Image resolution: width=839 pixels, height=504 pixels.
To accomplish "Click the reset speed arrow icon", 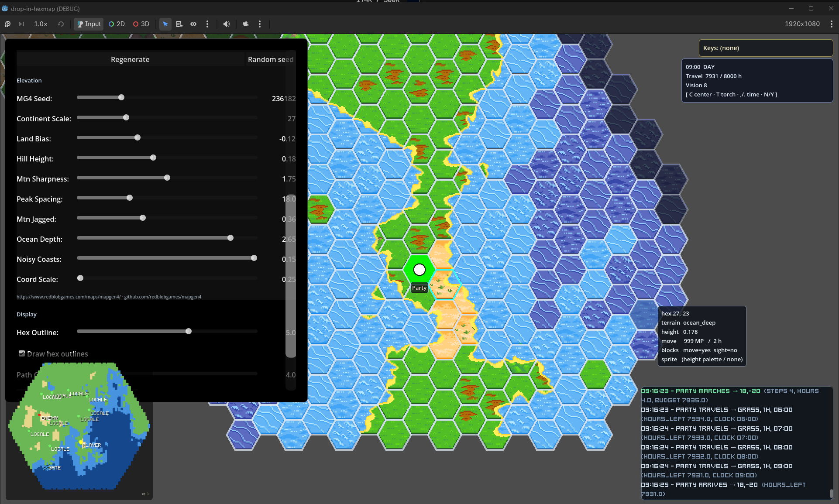I will point(61,24).
